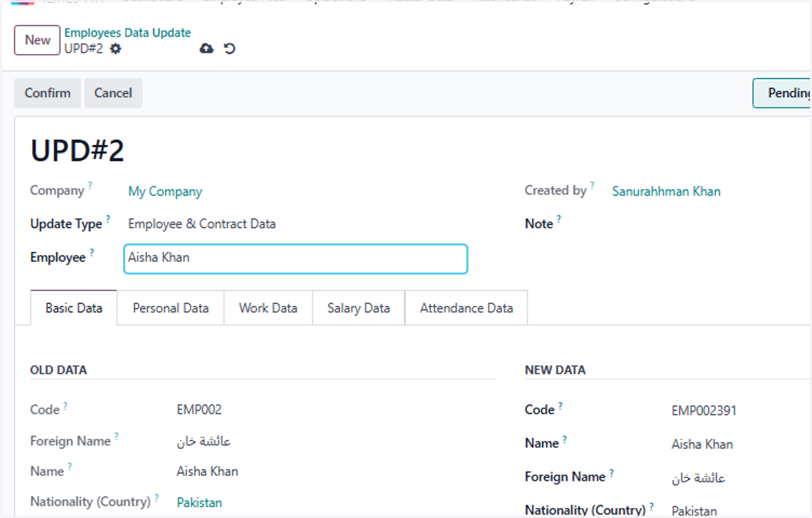Show the help tooltip beside old data Code
Screen dimensions: 812x518
tap(66, 406)
